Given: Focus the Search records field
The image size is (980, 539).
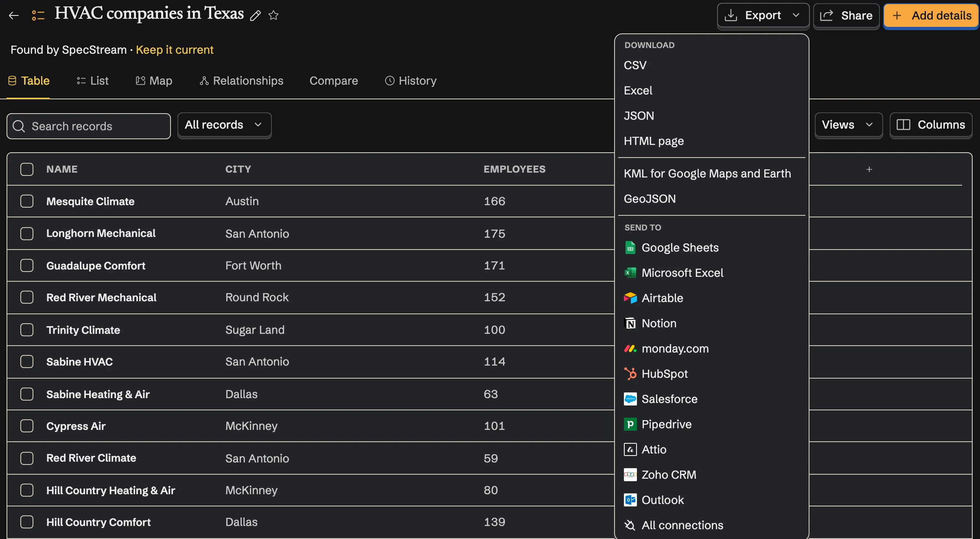Looking at the screenshot, I should point(89,126).
